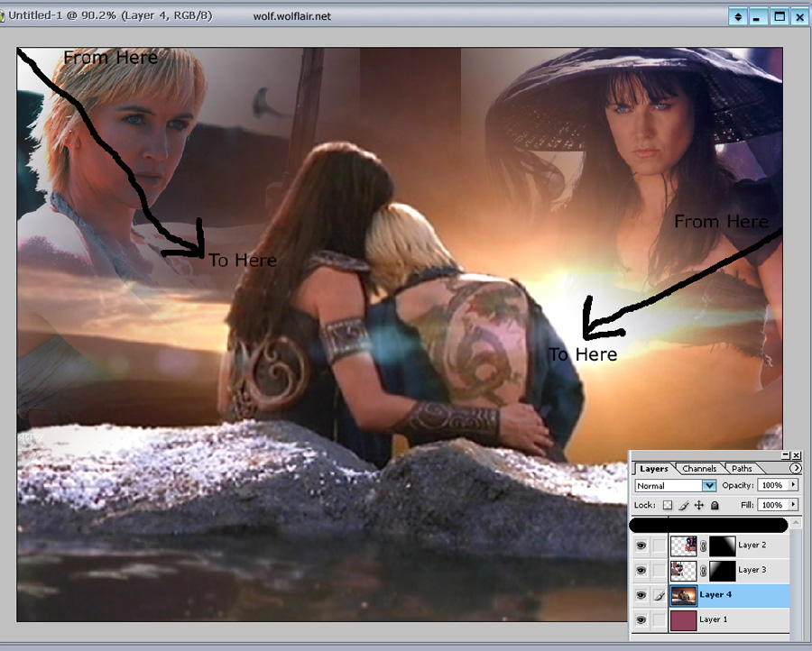Click Layers list scrollbar up arrow
This screenshot has width=812, height=651.
coord(796,522)
